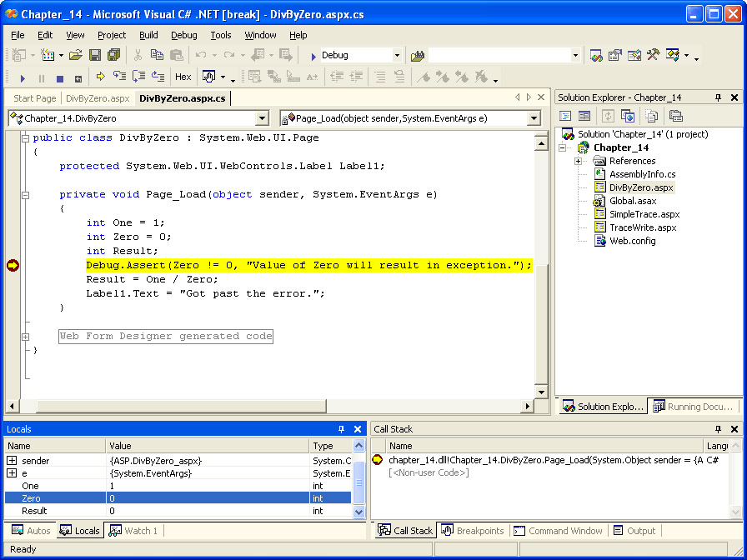Click the Toolbox hammer icon in toolbar
Screen dimensions: 747x560
click(x=653, y=55)
